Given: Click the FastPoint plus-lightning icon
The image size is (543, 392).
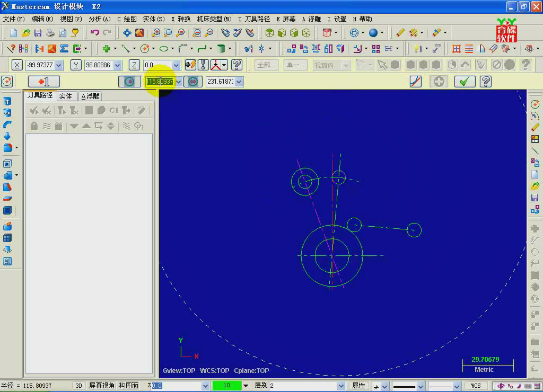Looking at the screenshot, I should pyautogui.click(x=190, y=65).
